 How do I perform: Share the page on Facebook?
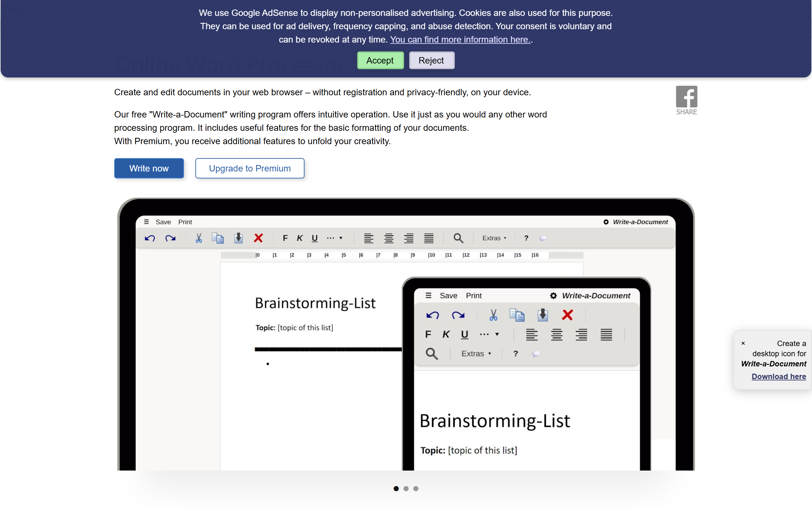pyautogui.click(x=686, y=100)
